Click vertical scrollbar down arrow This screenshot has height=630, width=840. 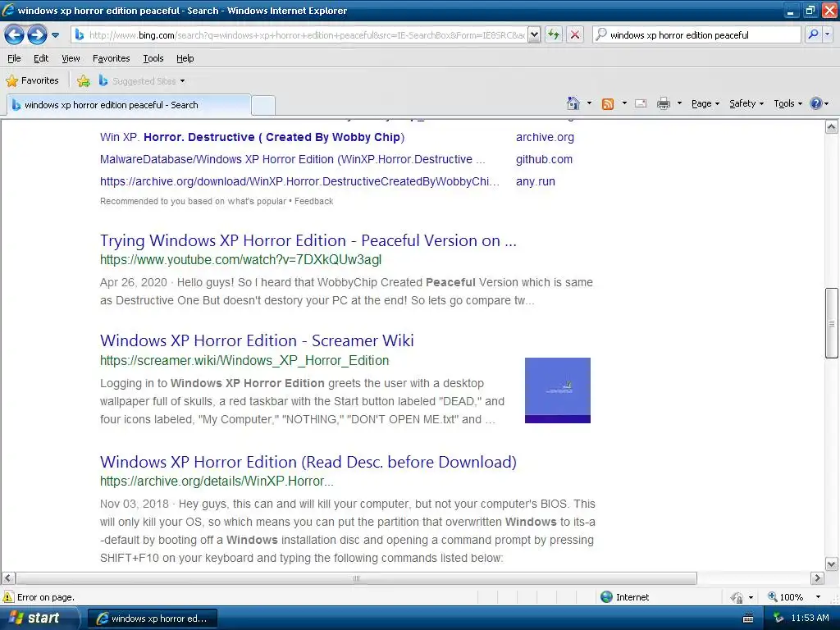coord(832,564)
